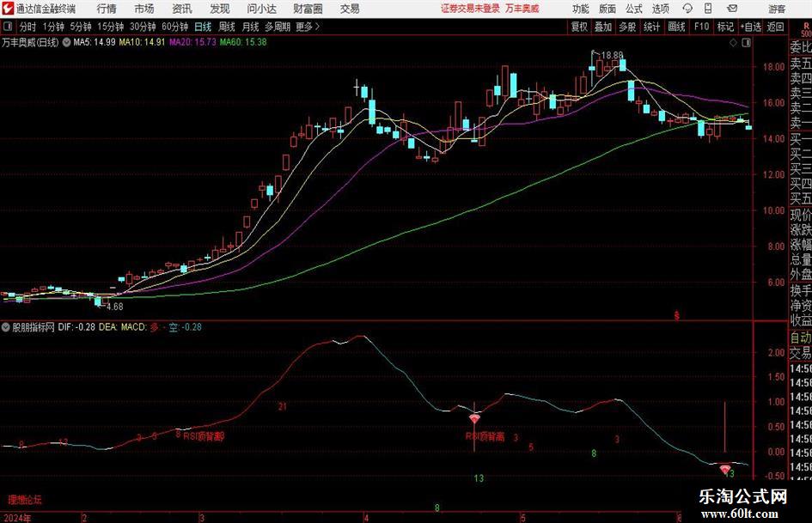Click the MA60: 15.38 value
The height and width of the screenshot is (523, 812).
(243, 42)
